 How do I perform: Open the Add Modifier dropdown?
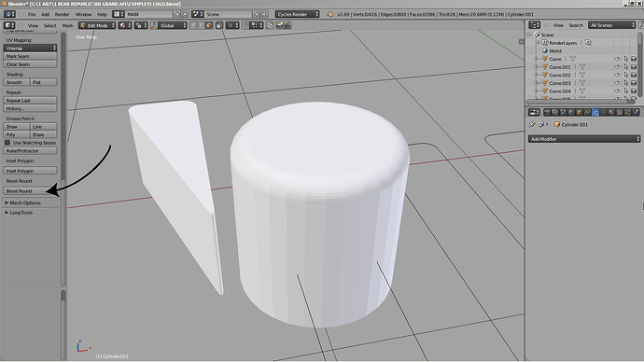pos(584,139)
